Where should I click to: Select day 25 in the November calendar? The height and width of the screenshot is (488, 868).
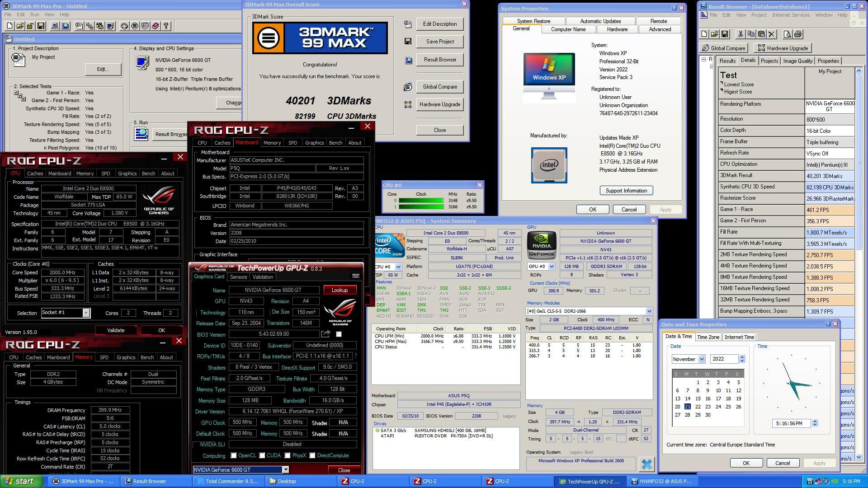(728, 407)
